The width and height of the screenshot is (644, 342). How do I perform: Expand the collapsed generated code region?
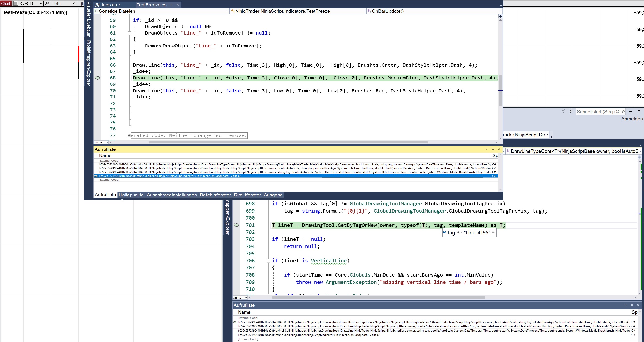click(x=129, y=136)
